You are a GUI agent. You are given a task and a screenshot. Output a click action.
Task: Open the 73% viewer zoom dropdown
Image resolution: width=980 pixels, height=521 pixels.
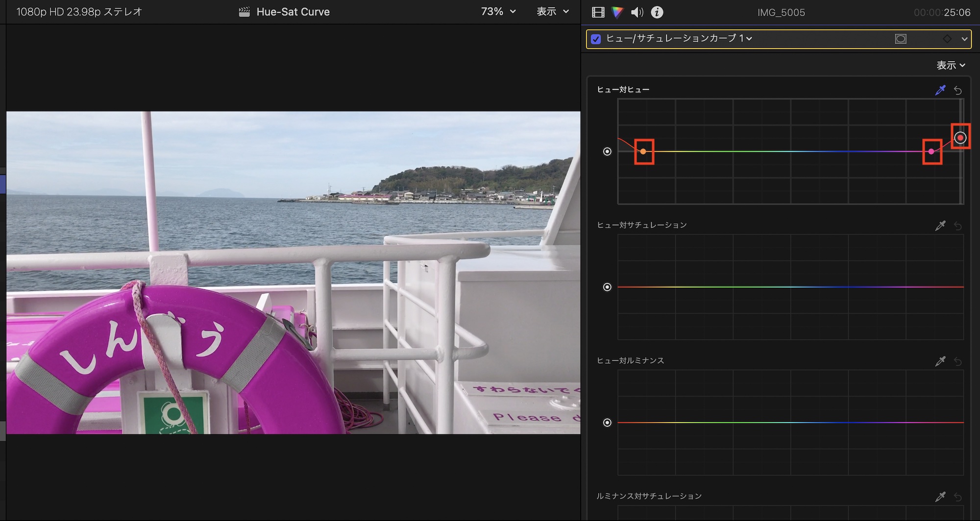(x=498, y=12)
